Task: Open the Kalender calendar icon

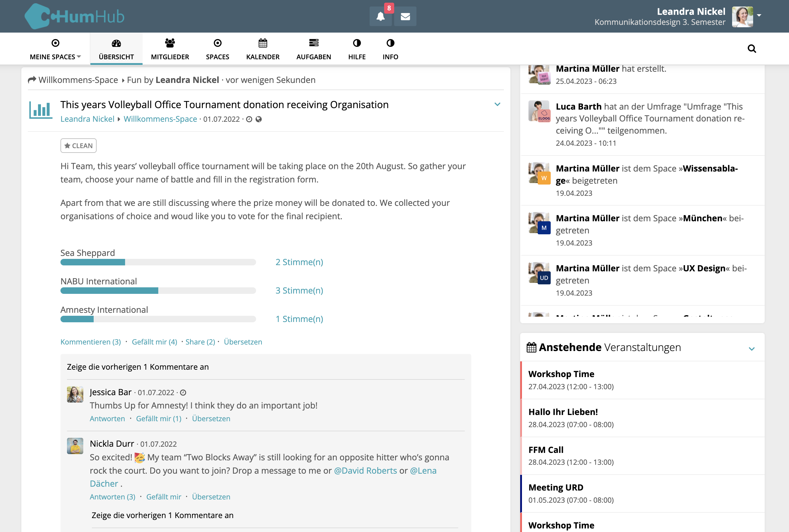Action: tap(263, 43)
